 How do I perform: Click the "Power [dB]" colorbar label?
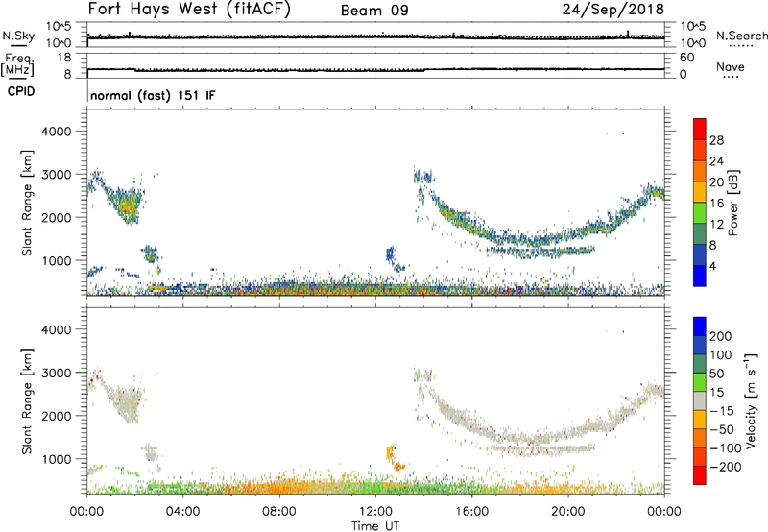click(x=733, y=203)
